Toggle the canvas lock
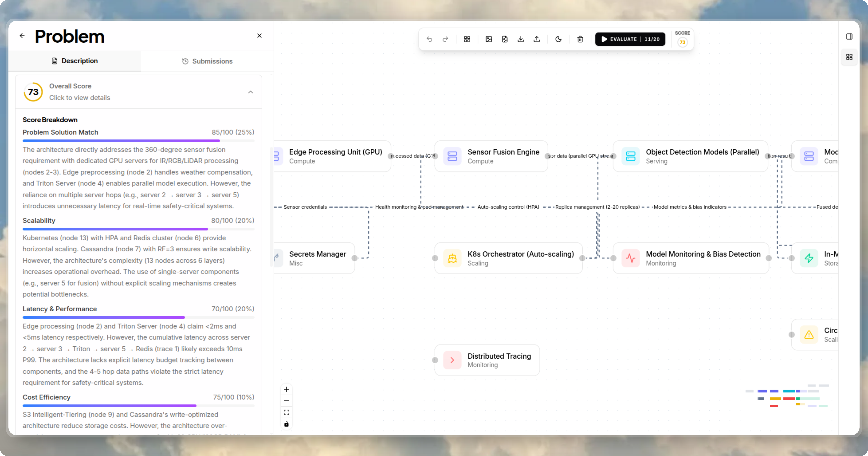The width and height of the screenshot is (868, 456). pyautogui.click(x=287, y=424)
